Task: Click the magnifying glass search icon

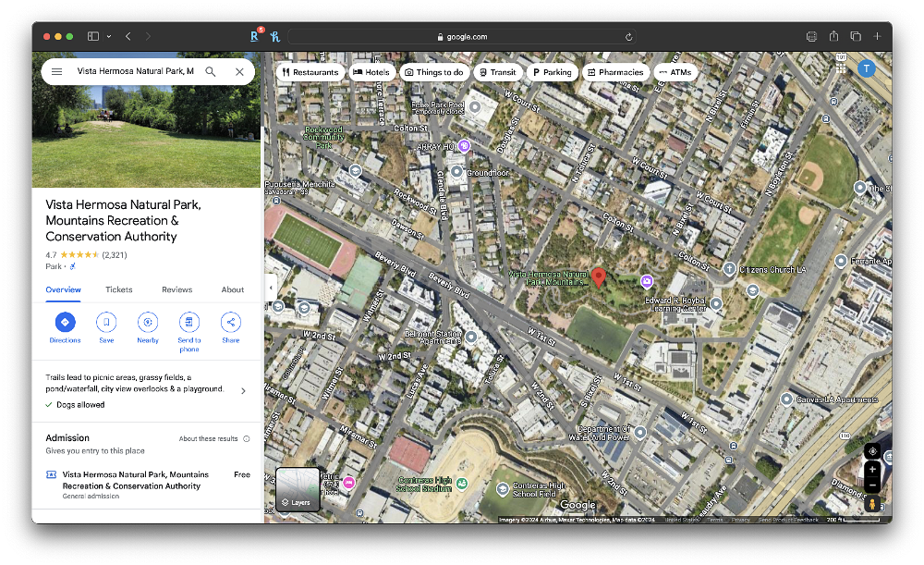Action: (211, 71)
